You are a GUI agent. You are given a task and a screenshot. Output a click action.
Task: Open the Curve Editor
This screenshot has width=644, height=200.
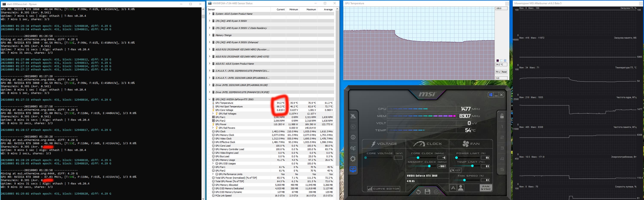pos(383,189)
